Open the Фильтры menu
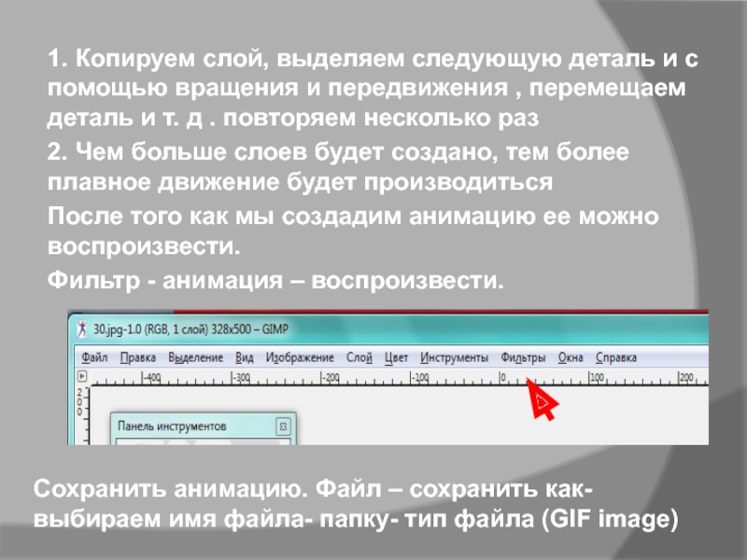The height and width of the screenshot is (560, 747). (523, 357)
